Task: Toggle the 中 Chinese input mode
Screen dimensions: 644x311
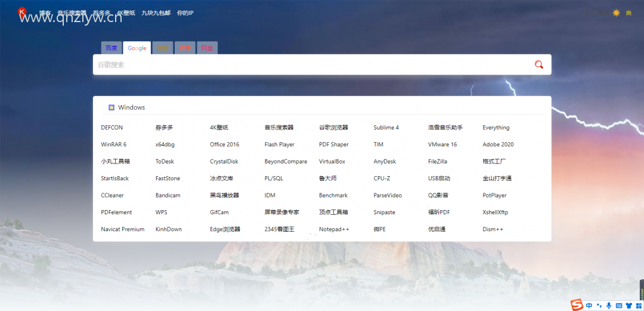Action: pos(589,306)
